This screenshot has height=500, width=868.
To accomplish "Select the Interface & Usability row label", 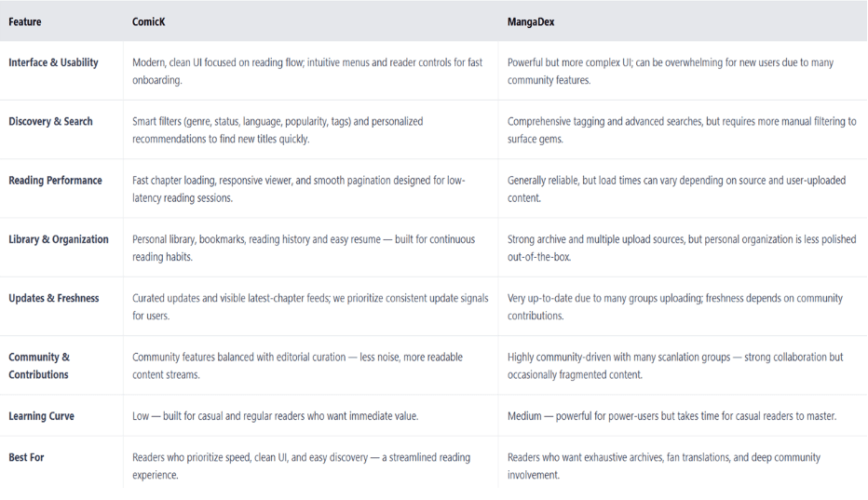I will [x=53, y=62].
